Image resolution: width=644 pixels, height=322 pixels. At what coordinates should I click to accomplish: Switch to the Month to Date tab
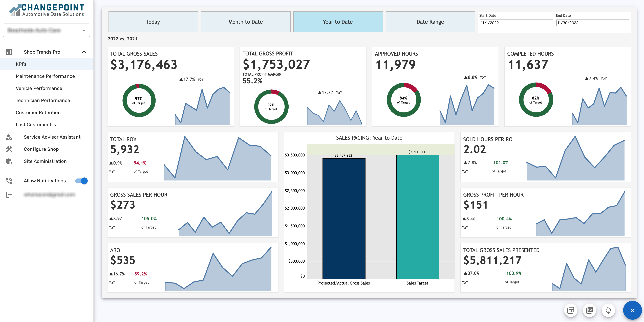pyautogui.click(x=246, y=22)
